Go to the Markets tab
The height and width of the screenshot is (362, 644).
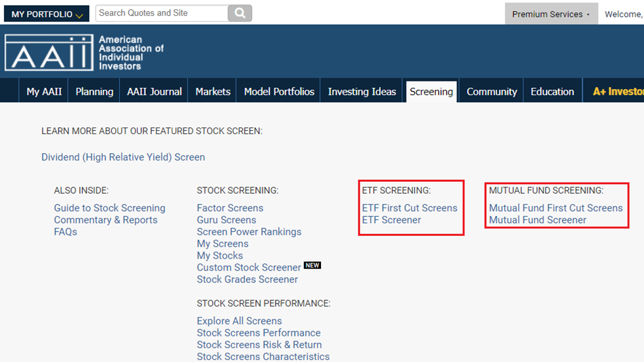click(213, 91)
